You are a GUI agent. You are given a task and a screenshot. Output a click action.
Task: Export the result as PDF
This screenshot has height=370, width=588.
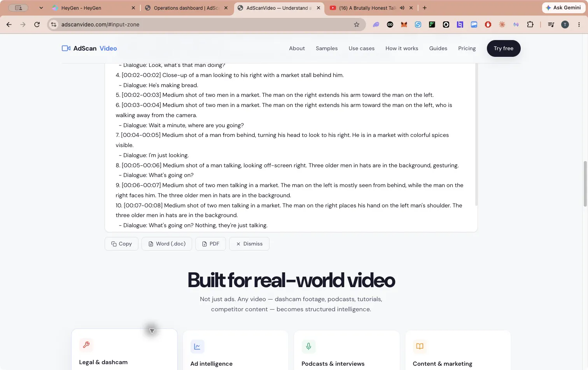point(210,244)
